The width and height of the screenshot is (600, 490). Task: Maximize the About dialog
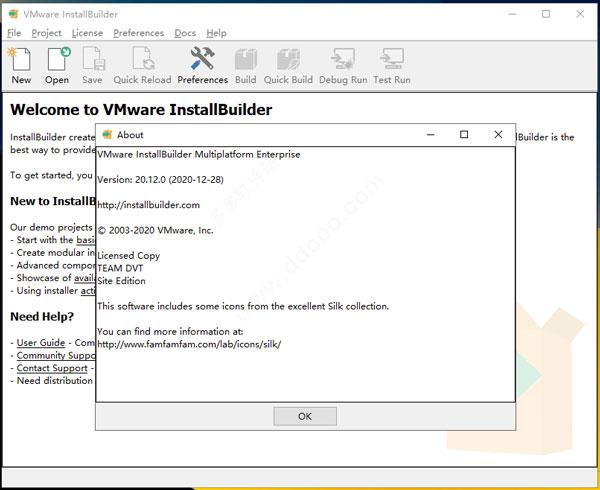pos(464,135)
